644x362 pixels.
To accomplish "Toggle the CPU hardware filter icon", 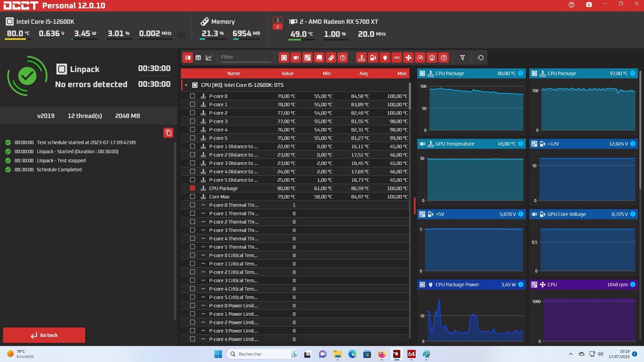I will (x=284, y=58).
